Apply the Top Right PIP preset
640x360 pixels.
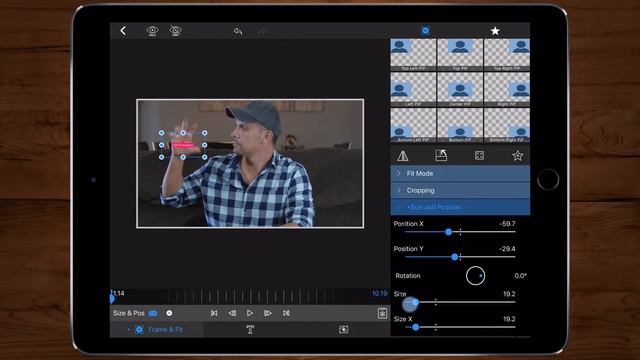507,55
